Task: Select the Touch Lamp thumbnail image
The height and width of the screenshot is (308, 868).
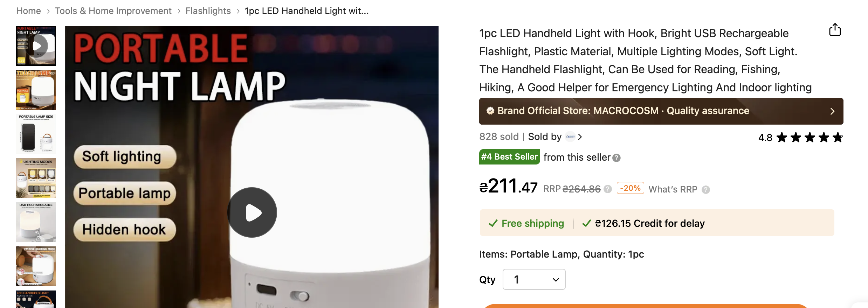Action: [36, 90]
